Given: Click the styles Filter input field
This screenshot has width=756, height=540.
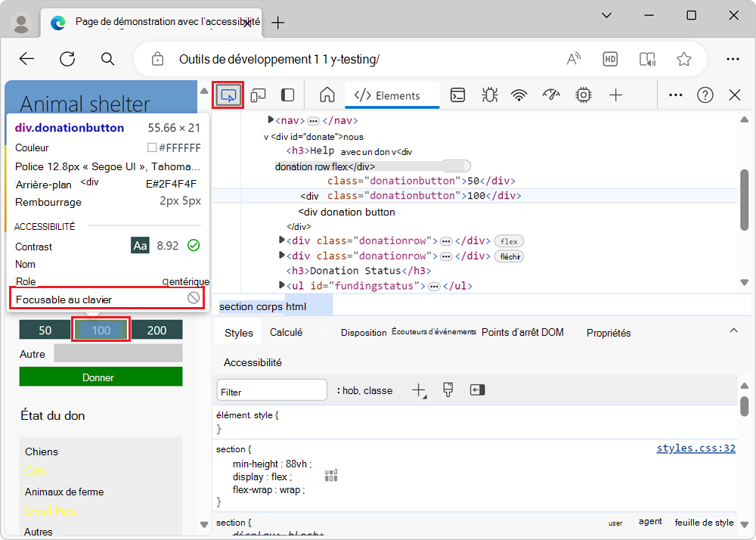Looking at the screenshot, I should coord(271,391).
